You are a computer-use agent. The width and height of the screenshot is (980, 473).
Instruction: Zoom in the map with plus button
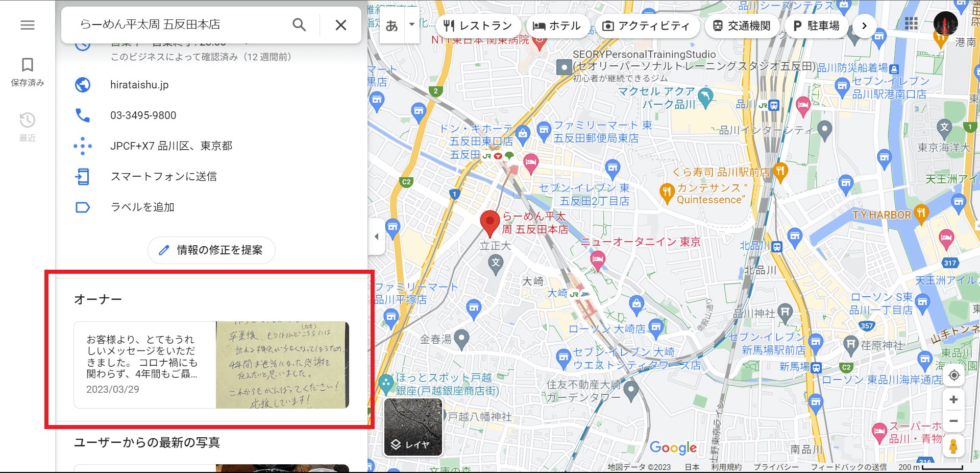click(x=953, y=399)
